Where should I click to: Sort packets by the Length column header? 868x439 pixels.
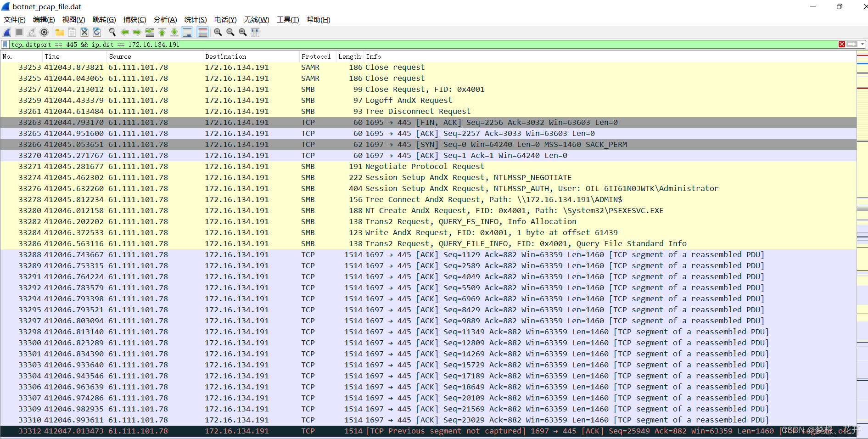click(x=350, y=56)
